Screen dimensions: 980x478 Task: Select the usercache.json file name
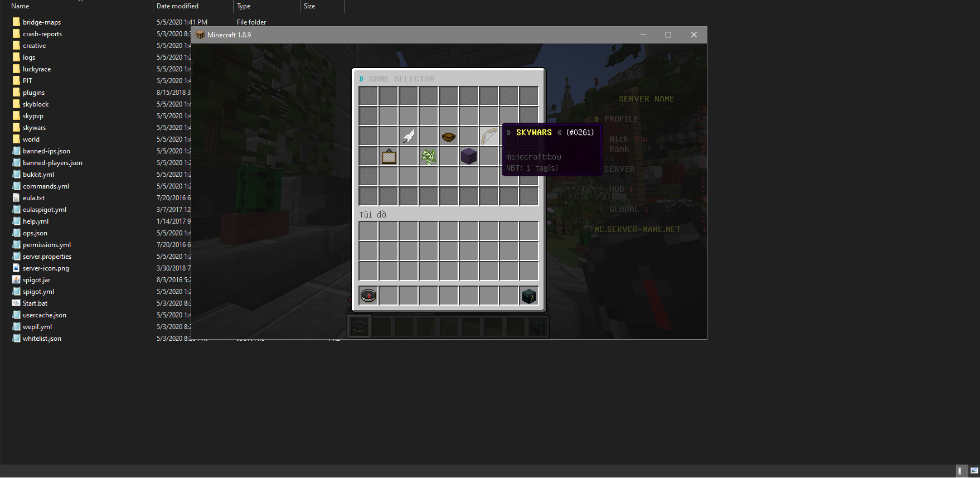[x=45, y=315]
